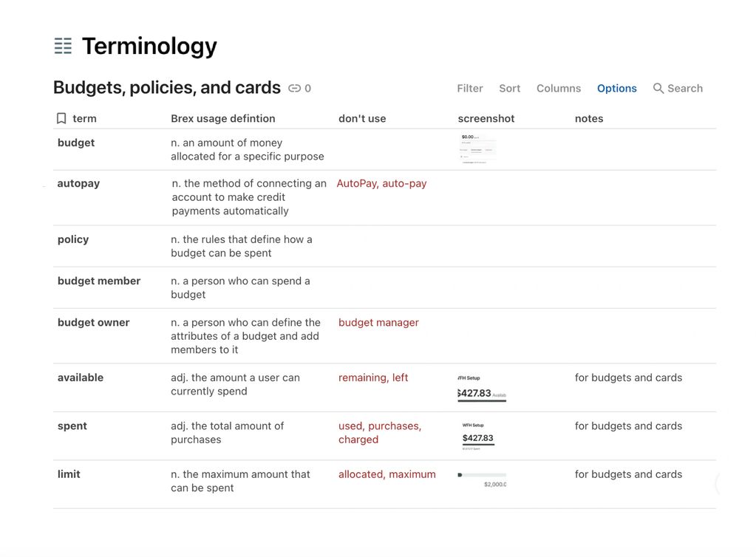Click the magnifier Search icon
The width and height of the screenshot is (756, 557).
click(x=658, y=89)
